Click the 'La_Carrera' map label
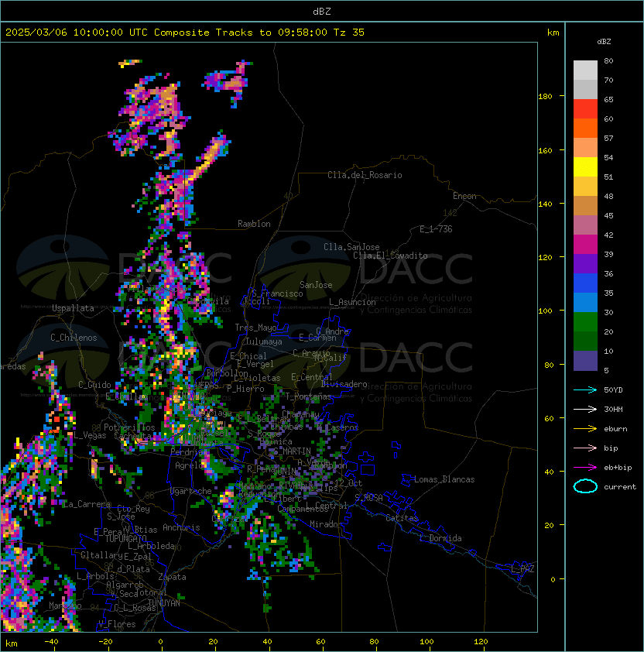Image resolution: width=644 pixels, height=652 pixels. click(87, 504)
